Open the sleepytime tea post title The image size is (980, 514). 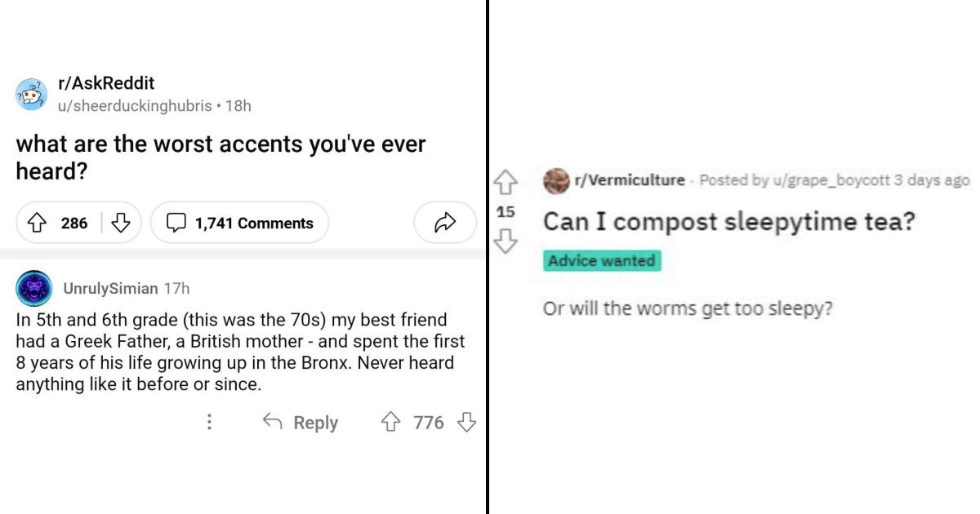point(728,221)
